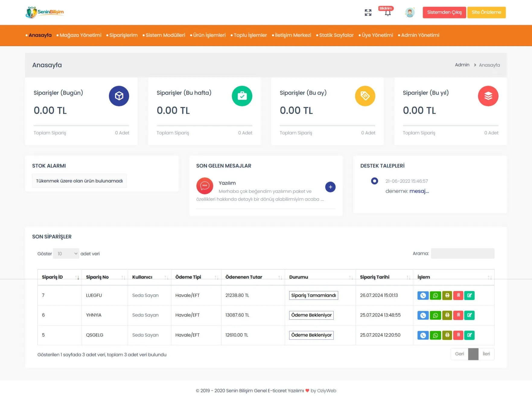The width and height of the screenshot is (532, 401).
Task: Click the Arama search field
Action: [462, 254]
